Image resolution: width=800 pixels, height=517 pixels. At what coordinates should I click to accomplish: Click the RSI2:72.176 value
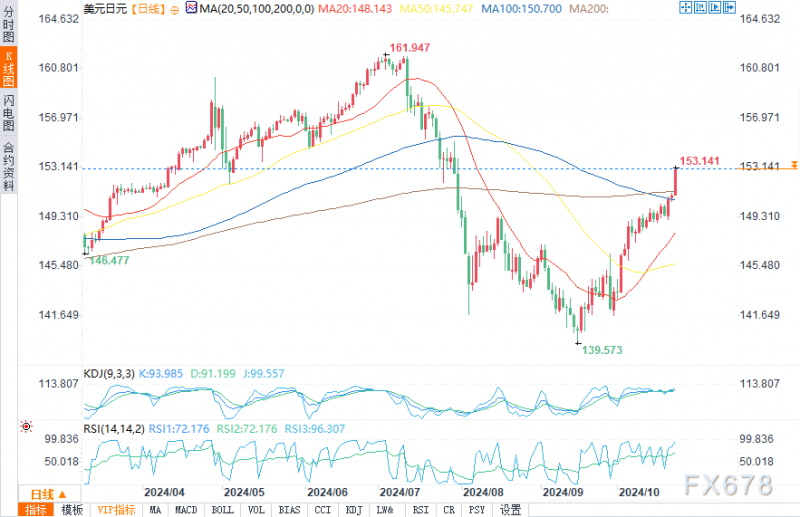[x=246, y=429]
